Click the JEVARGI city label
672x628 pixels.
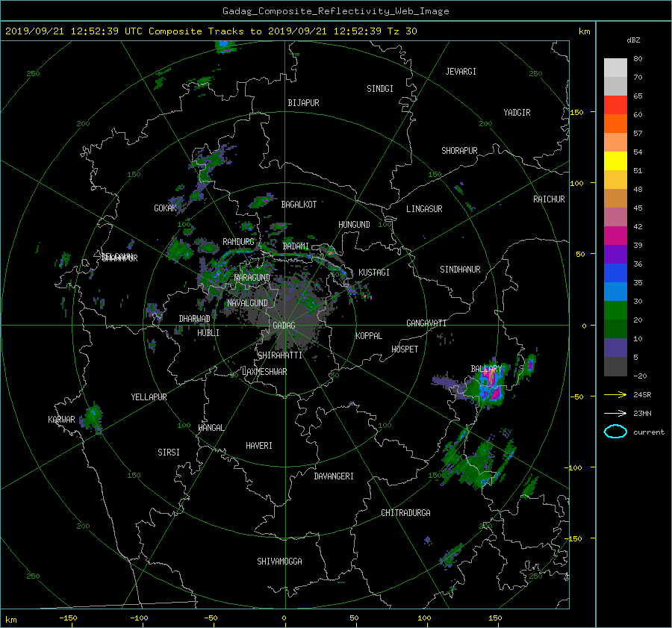[x=461, y=72]
